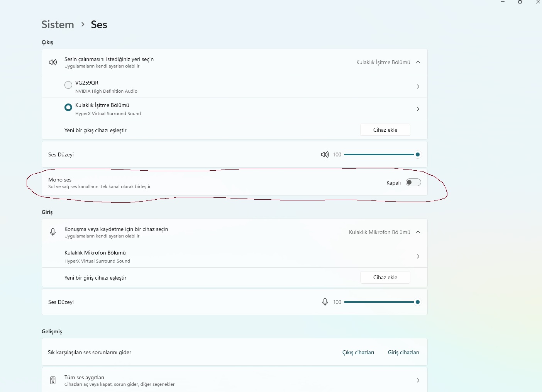Open Giriş cihazları troubleshooter link
This screenshot has width=542, height=392.
(x=403, y=352)
